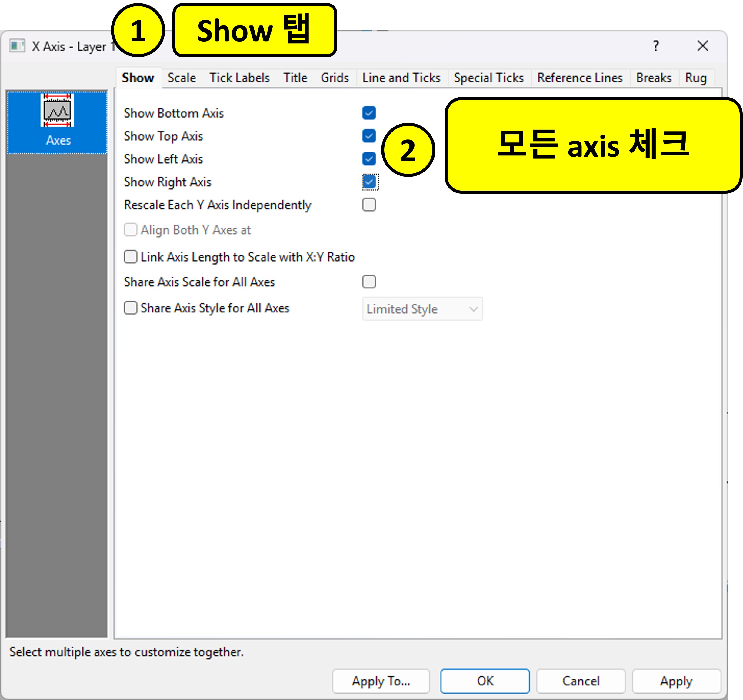Toggle Show Right Axis checkbox

pyautogui.click(x=369, y=182)
